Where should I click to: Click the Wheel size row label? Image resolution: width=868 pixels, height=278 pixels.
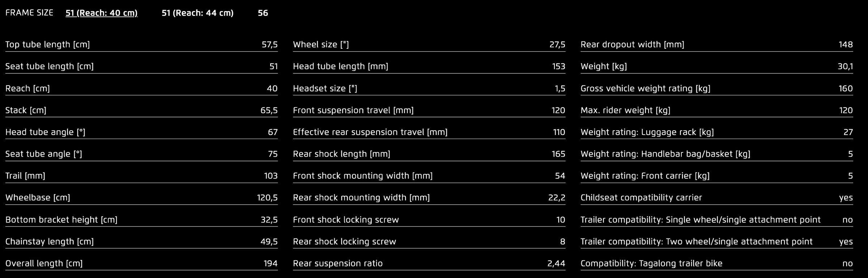click(321, 44)
